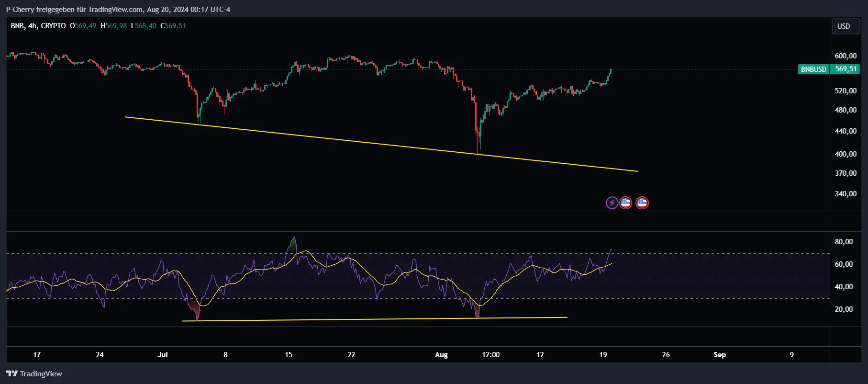Click the published chart header text
The width and height of the screenshot is (868, 384).
click(118, 10)
